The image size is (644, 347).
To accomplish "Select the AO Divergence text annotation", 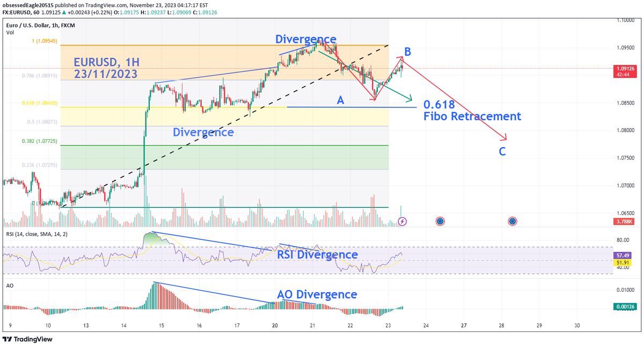I will 317,294.
